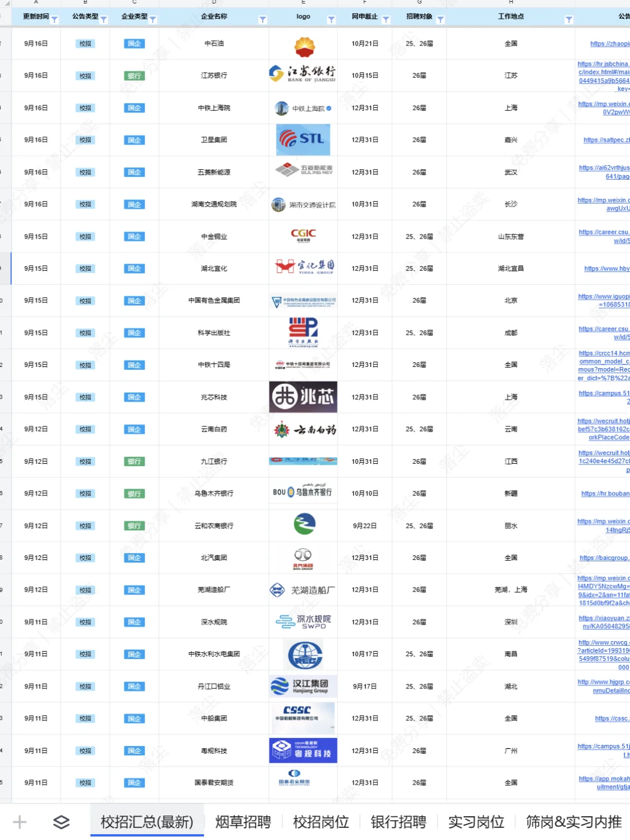Click the 江苏银行 logo image
This screenshot has height=840, width=630.
(303, 73)
